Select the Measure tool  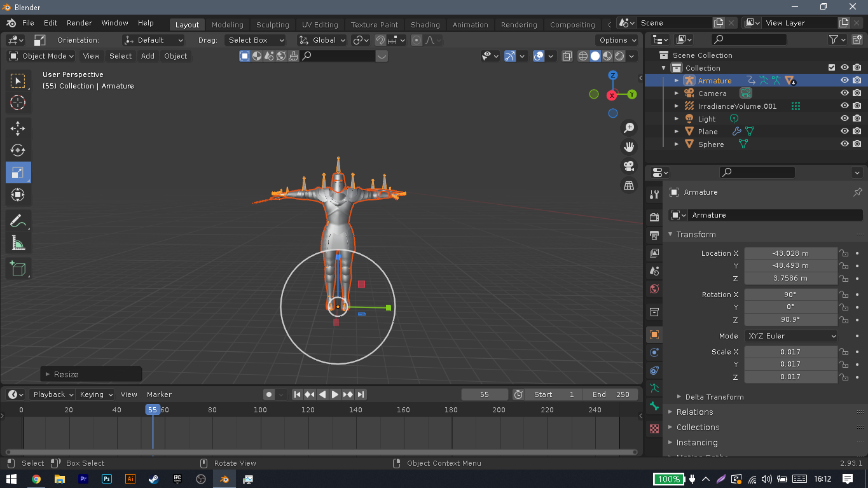point(18,243)
